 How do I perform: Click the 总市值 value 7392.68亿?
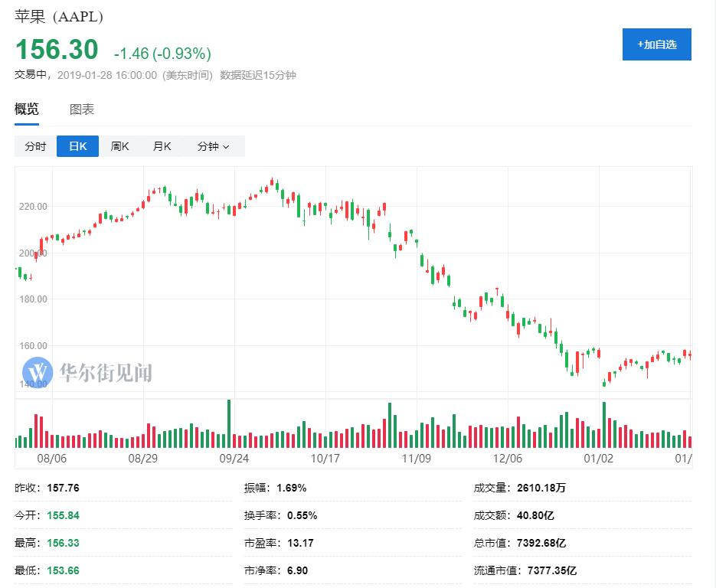[541, 543]
